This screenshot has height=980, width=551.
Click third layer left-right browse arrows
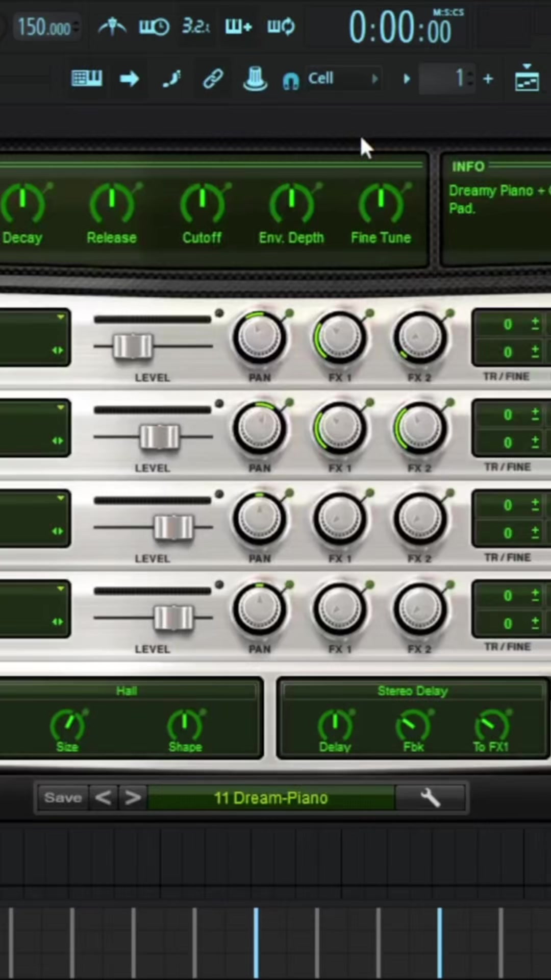[x=58, y=531]
